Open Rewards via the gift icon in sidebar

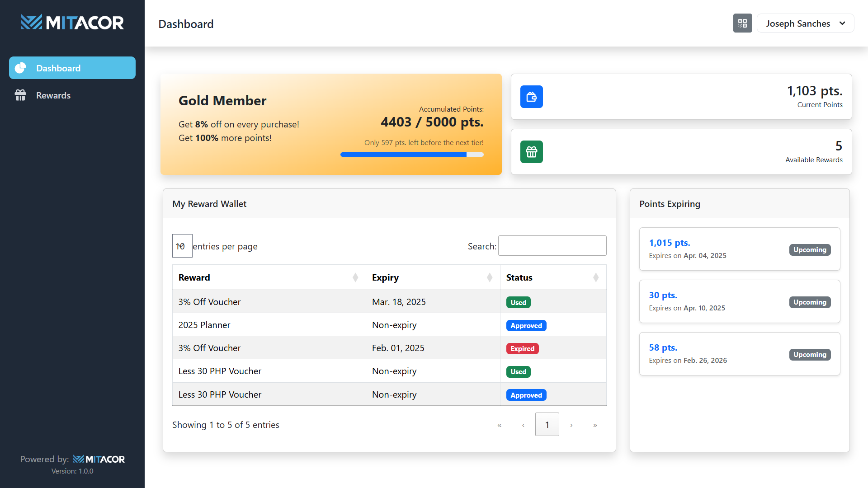pos(20,95)
